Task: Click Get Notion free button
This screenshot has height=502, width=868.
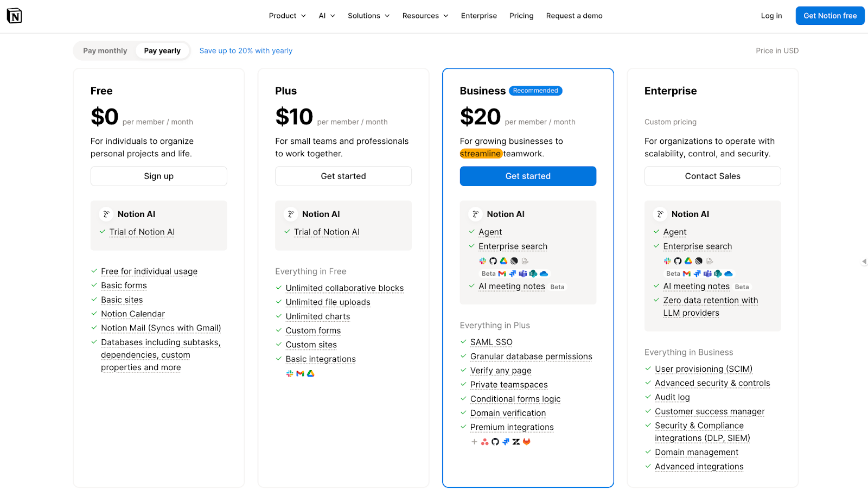Action: tap(830, 16)
